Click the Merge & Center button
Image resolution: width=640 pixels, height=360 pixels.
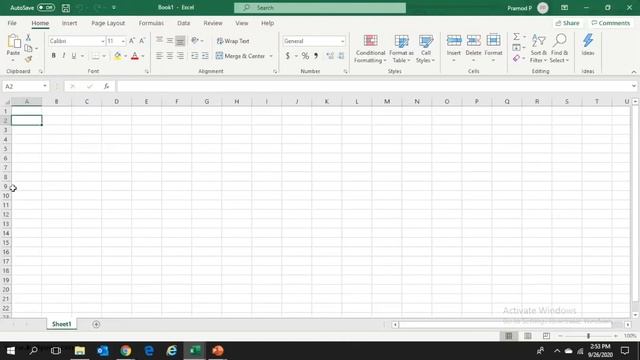[240, 56]
